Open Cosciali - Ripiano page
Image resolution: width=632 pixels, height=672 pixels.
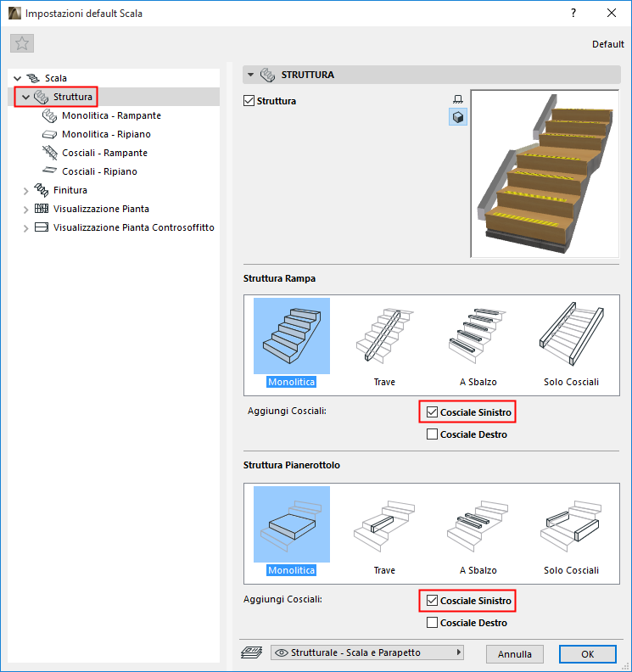(x=99, y=171)
